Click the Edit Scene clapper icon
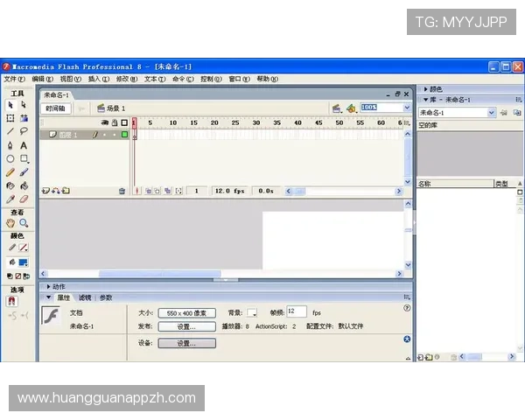Image resolution: width=525 pixels, height=420 pixels. point(337,108)
